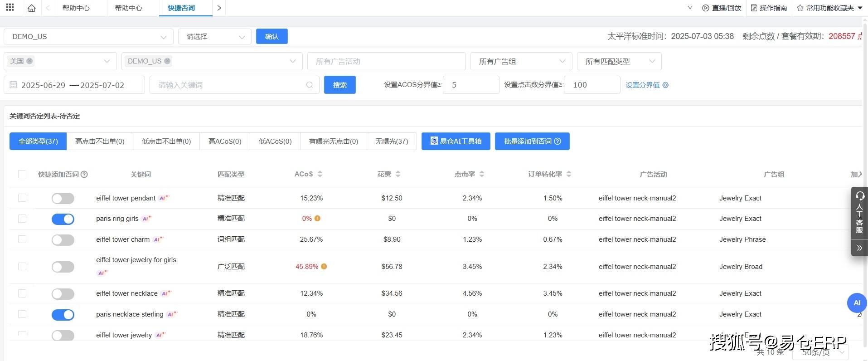Click AI badge beside eiffel tower pendant
Screen dimensions: 868x361
164,198
